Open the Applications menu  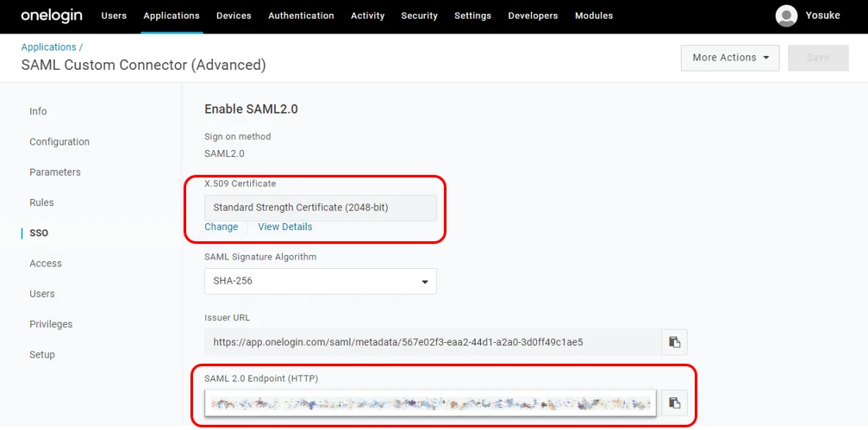coord(172,16)
